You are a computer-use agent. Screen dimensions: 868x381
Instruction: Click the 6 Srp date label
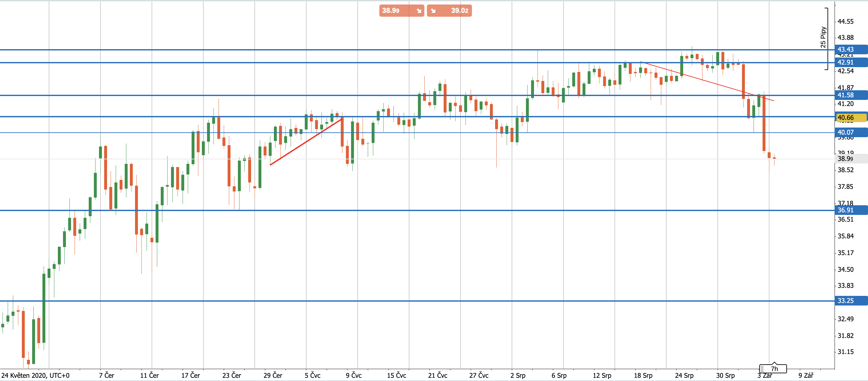point(559,375)
